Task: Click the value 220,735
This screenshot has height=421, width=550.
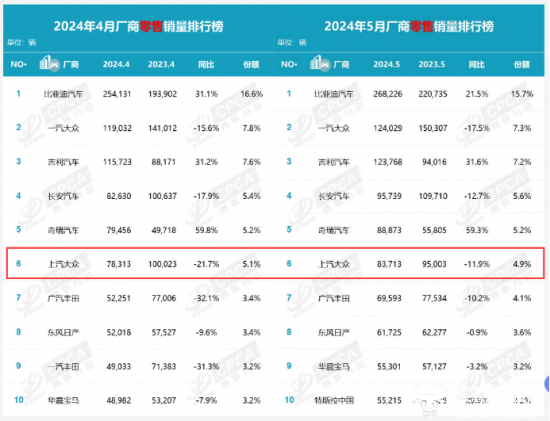Action: (x=433, y=94)
